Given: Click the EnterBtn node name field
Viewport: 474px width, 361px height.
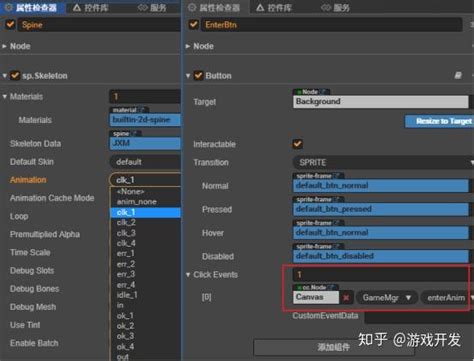Looking at the screenshot, I should click(332, 25).
